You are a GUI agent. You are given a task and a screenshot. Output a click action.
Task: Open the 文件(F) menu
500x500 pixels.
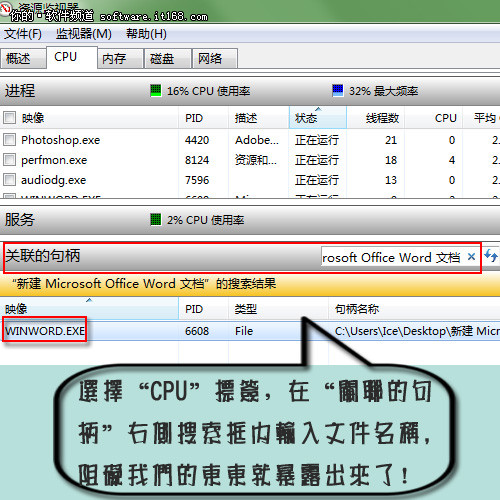point(23,34)
